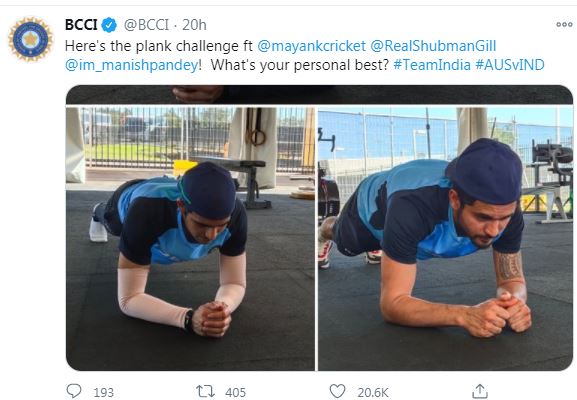The image size is (577, 400).
Task: Open the right plank photo with tattooed arm
Action: click(x=446, y=238)
